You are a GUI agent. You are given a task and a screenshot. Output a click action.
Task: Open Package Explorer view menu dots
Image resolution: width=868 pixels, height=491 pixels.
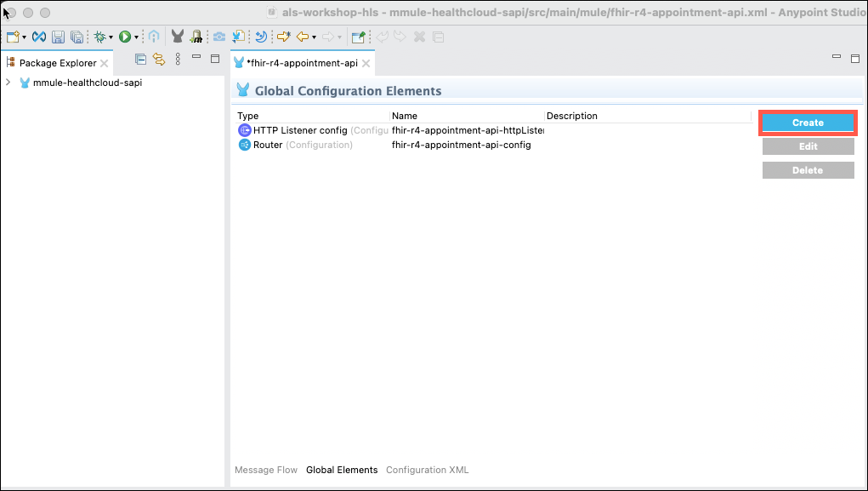178,60
